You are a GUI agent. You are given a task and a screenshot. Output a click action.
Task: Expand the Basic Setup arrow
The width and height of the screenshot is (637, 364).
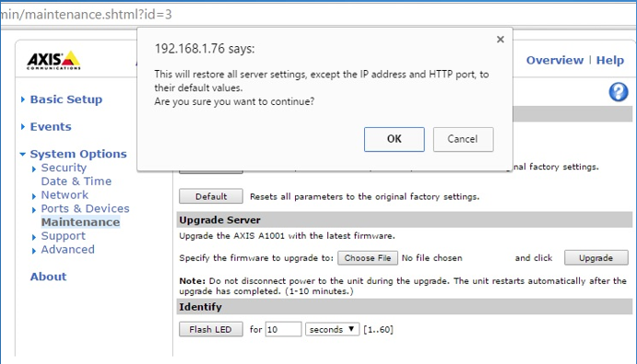coord(23,100)
